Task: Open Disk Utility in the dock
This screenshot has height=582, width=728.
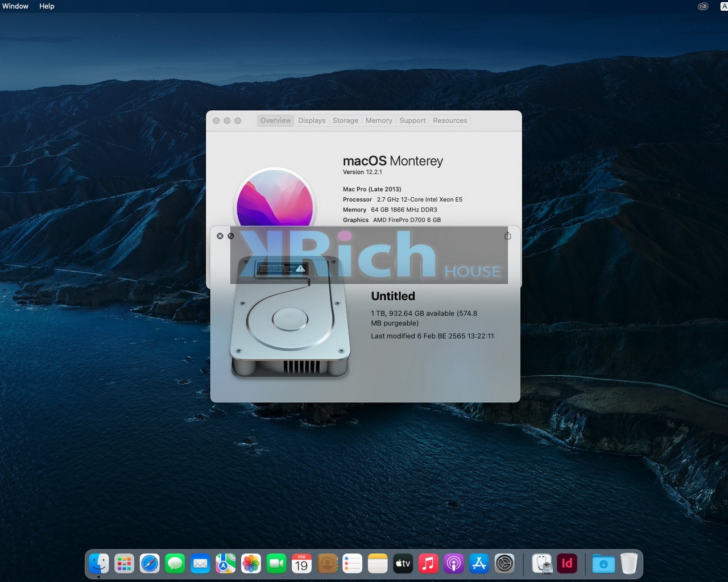Action: [x=542, y=564]
